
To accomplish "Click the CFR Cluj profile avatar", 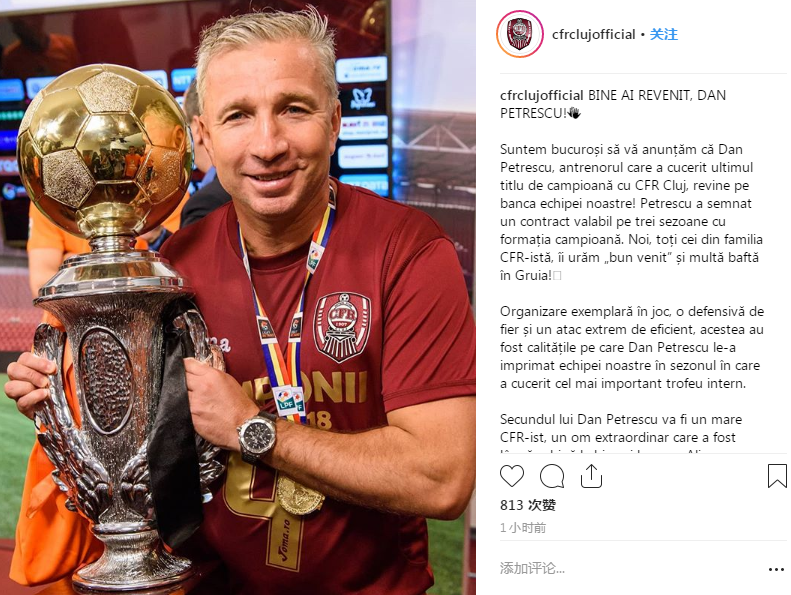I will [520, 34].
